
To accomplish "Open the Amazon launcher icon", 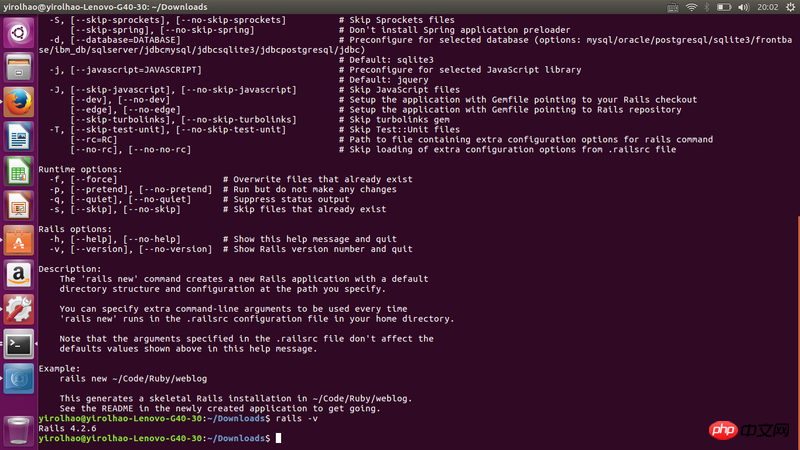I will pos(19,275).
